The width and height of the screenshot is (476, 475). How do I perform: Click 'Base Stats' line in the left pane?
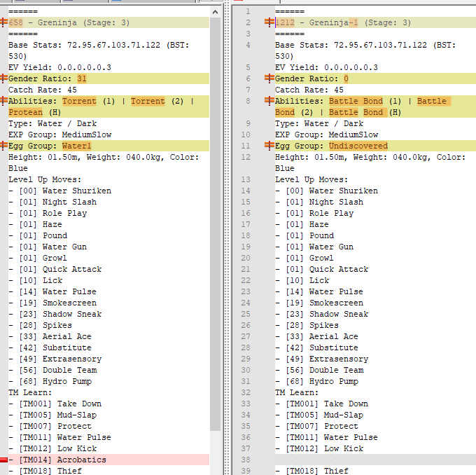pyautogui.click(x=99, y=50)
